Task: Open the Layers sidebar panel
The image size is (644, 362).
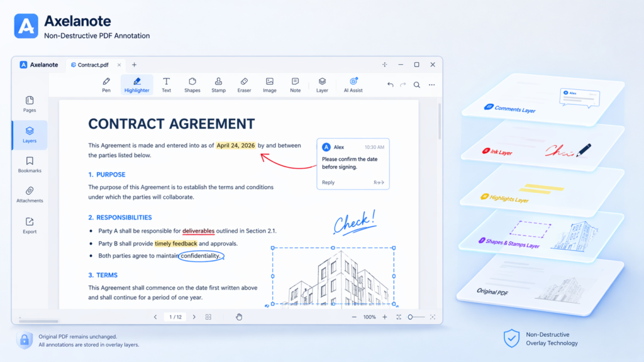Action: 30,134
